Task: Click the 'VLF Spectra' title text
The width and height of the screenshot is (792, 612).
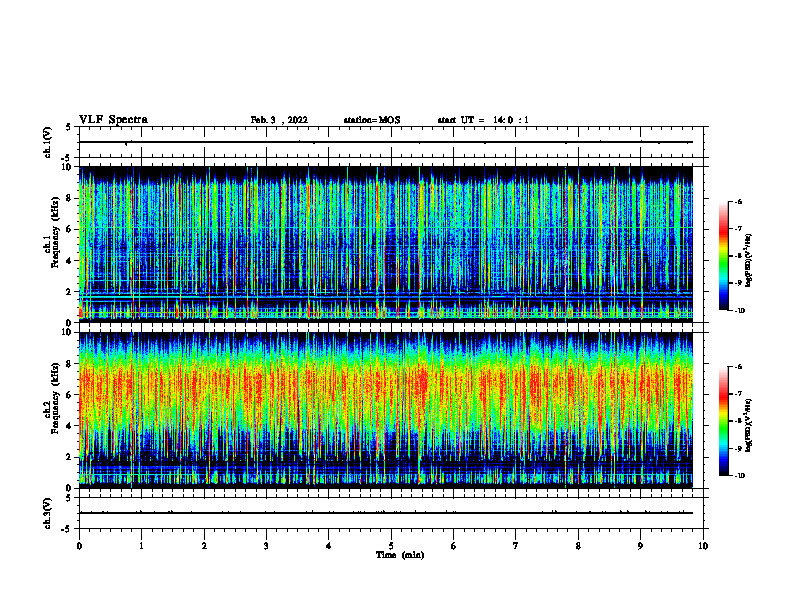Action: [x=113, y=120]
